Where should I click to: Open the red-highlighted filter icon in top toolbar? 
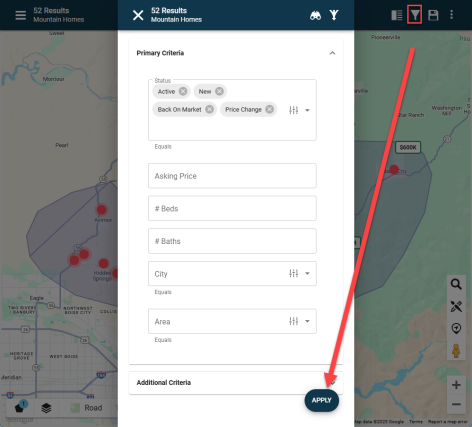coord(415,15)
